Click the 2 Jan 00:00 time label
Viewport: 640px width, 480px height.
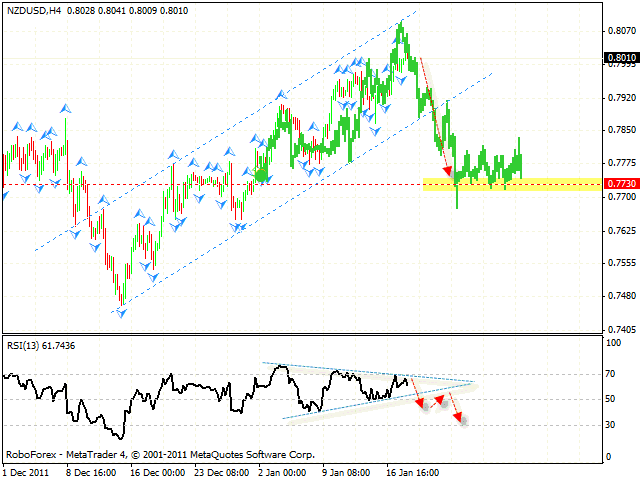coord(281,471)
